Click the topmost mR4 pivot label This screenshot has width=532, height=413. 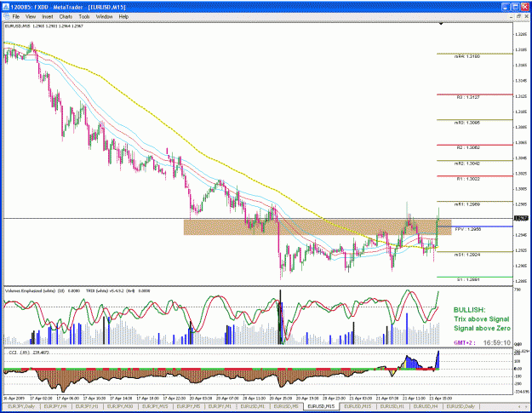(x=467, y=57)
